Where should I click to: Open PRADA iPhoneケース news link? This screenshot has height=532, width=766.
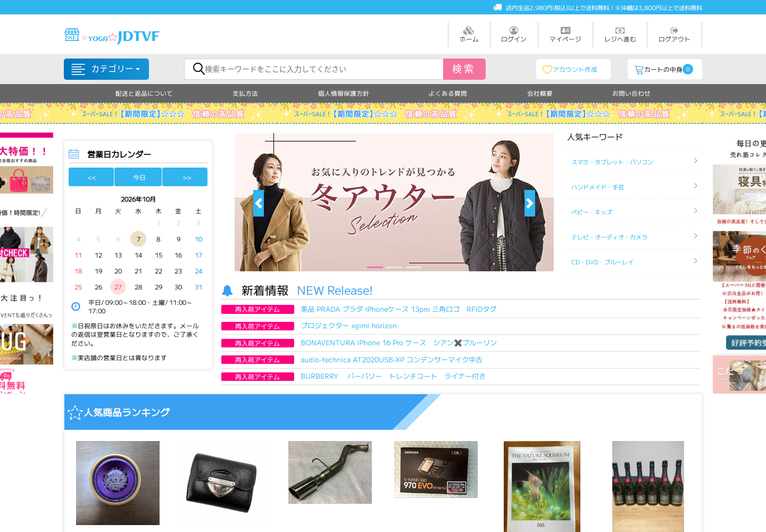click(398, 309)
